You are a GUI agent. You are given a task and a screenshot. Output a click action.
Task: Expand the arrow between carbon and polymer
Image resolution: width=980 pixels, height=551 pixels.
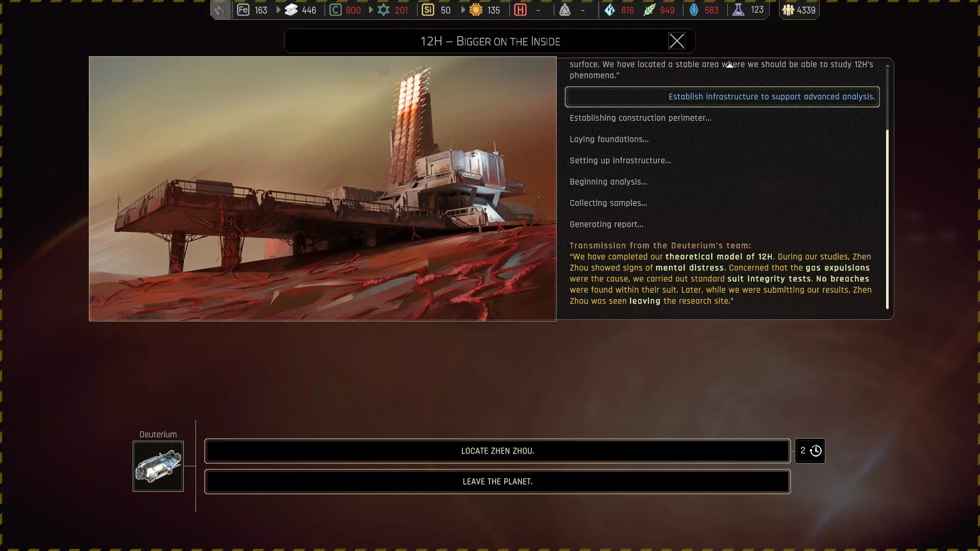tap(371, 10)
